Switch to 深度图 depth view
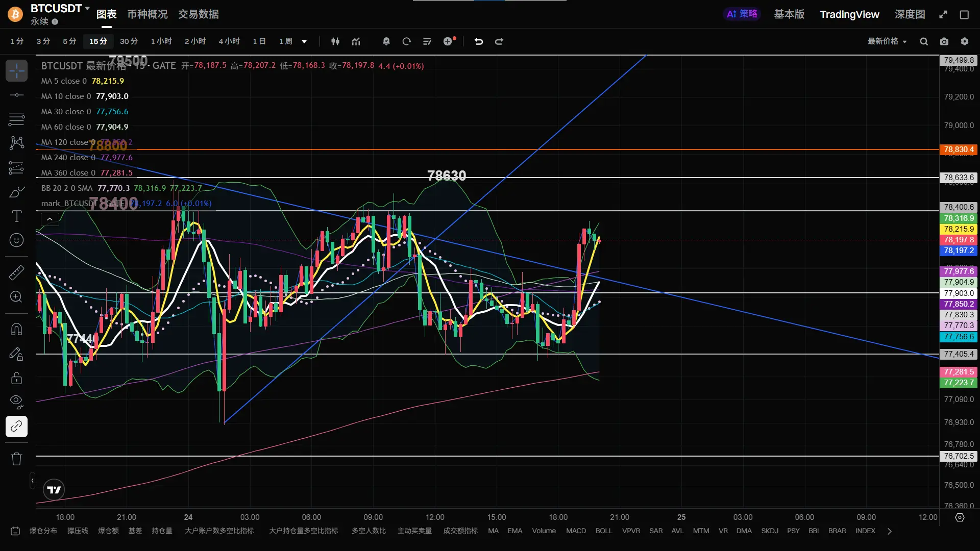980x551 pixels. point(910,14)
